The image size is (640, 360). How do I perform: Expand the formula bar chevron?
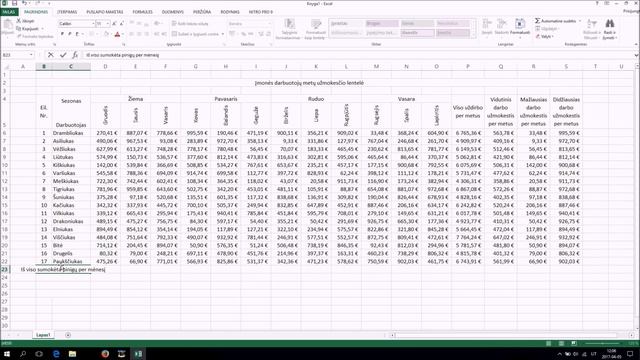636,55
